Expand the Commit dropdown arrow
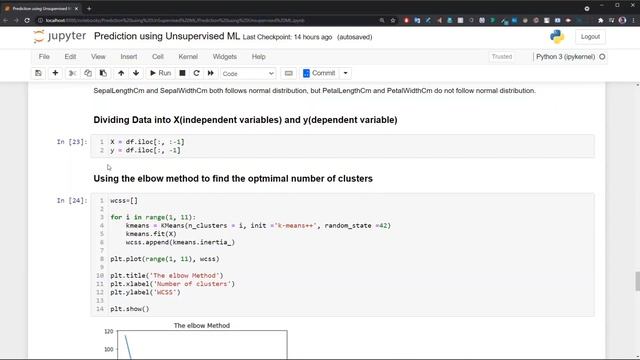640x360 pixels. 345,73
